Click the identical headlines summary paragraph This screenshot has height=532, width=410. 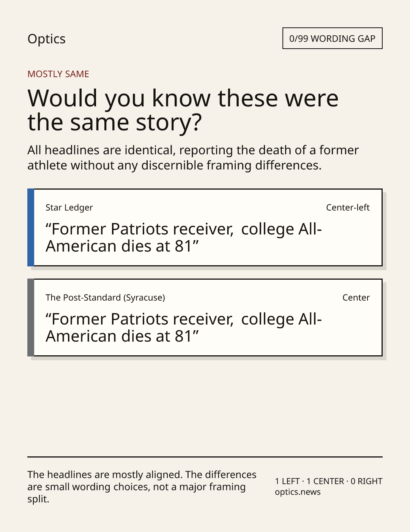[x=193, y=158]
